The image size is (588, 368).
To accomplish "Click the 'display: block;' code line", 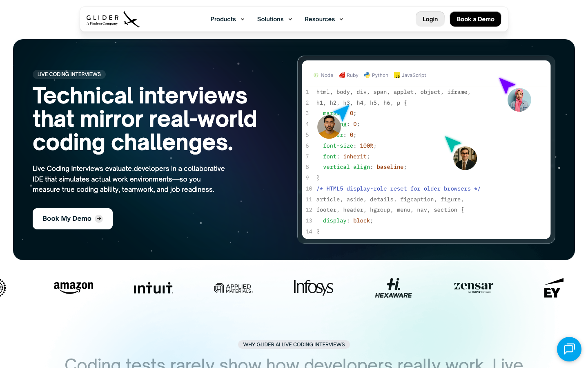I will point(348,221).
